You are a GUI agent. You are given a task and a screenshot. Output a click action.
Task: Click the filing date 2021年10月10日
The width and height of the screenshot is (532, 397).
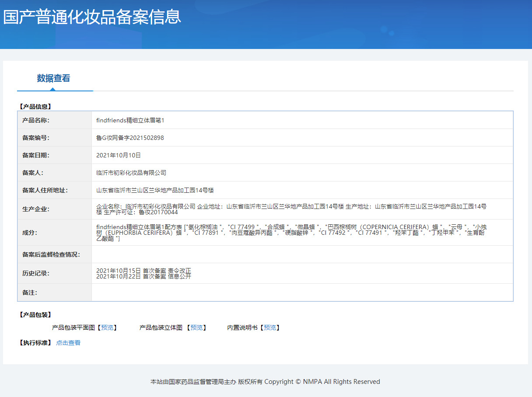pyautogui.click(x=119, y=155)
